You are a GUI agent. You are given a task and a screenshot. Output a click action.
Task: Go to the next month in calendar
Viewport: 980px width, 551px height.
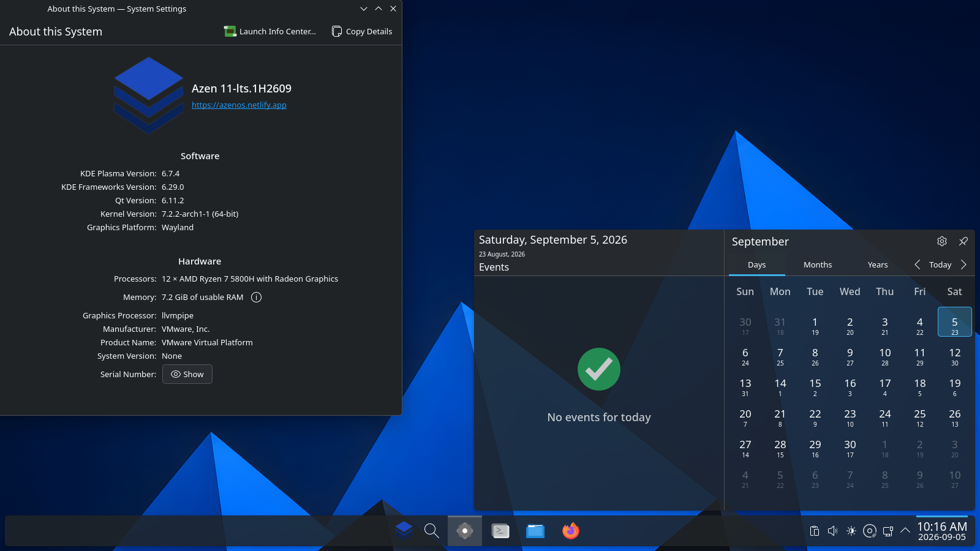963,264
